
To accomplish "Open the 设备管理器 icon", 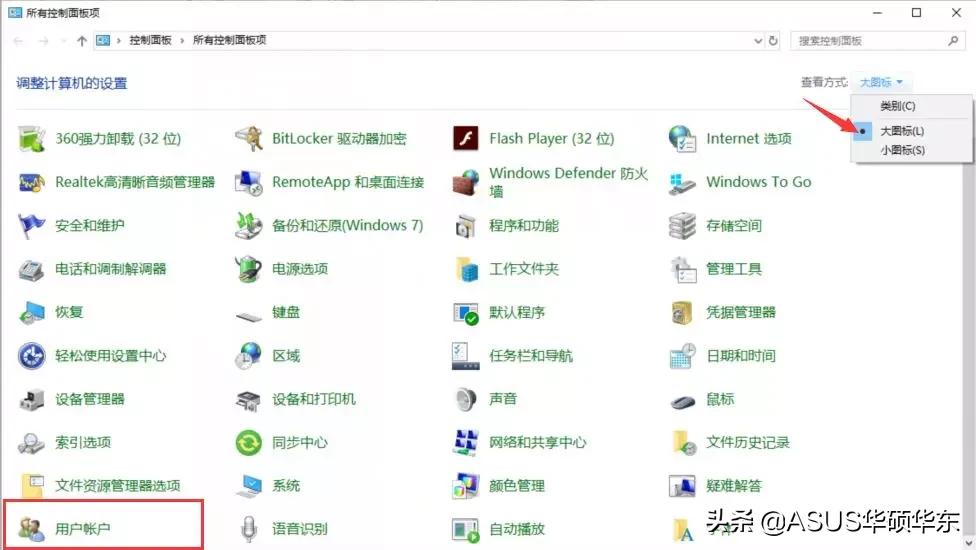I will pos(32,399).
